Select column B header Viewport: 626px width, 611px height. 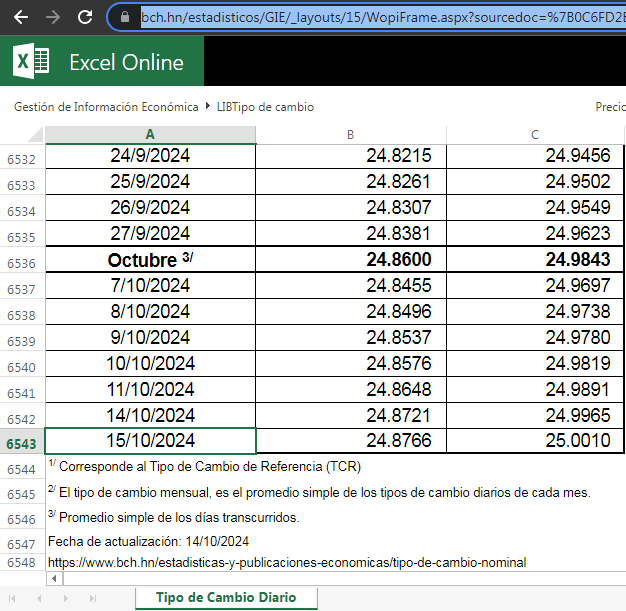[x=350, y=135]
